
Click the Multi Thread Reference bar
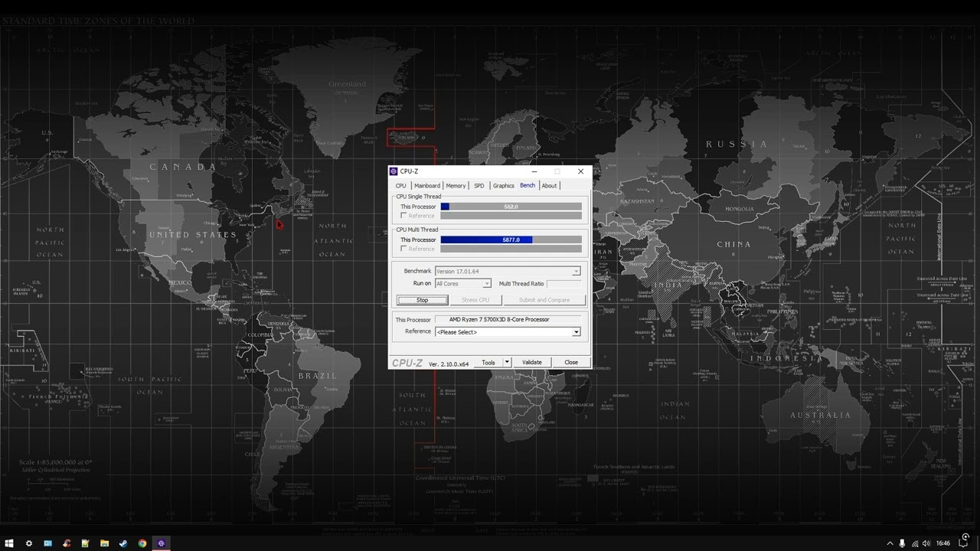[511, 249]
